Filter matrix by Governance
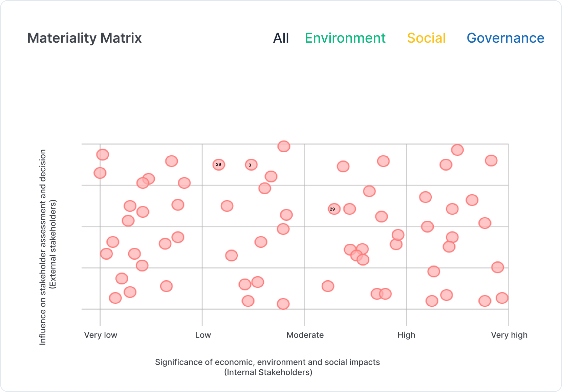This screenshot has width=562, height=392. tap(505, 38)
